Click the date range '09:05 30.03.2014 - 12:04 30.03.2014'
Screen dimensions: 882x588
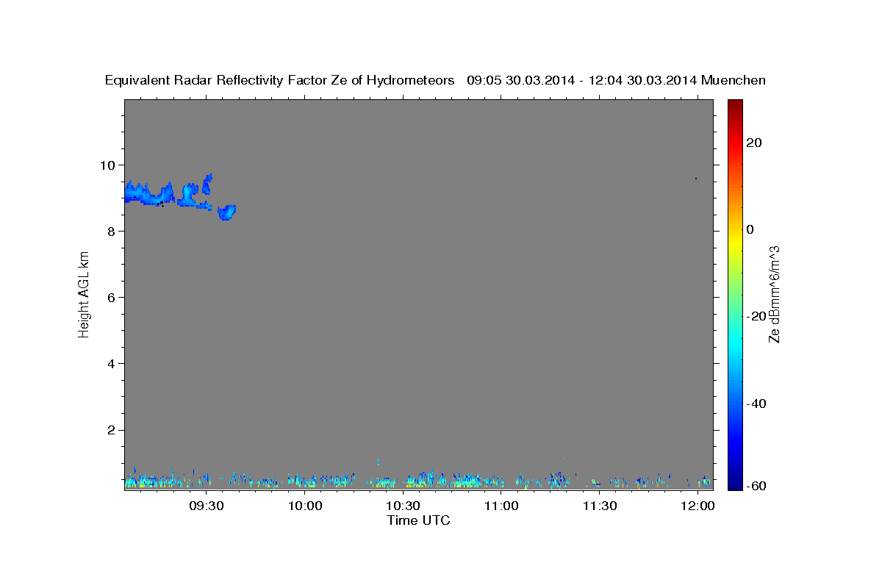(582, 80)
